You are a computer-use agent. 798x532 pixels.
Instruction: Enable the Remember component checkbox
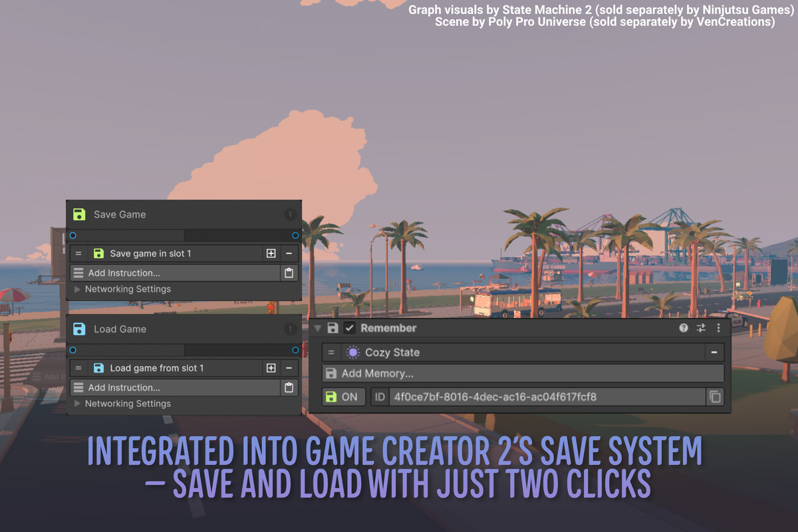348,327
